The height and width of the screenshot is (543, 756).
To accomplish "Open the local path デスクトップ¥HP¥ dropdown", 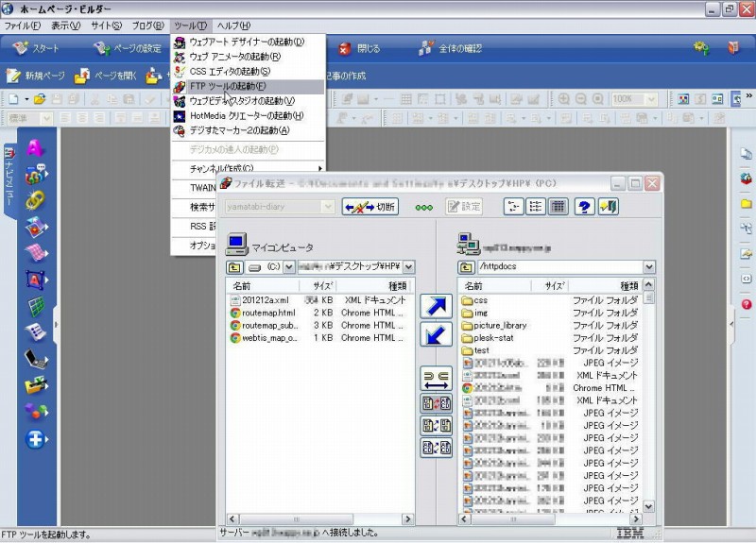I will click(408, 267).
